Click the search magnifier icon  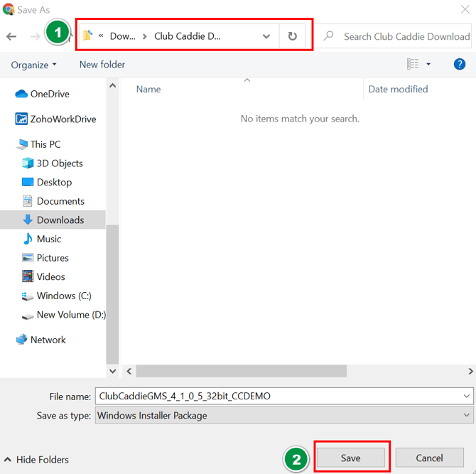(x=328, y=36)
